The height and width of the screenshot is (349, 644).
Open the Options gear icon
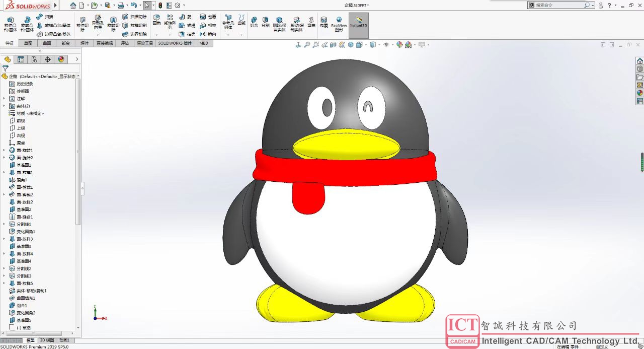click(x=177, y=5)
